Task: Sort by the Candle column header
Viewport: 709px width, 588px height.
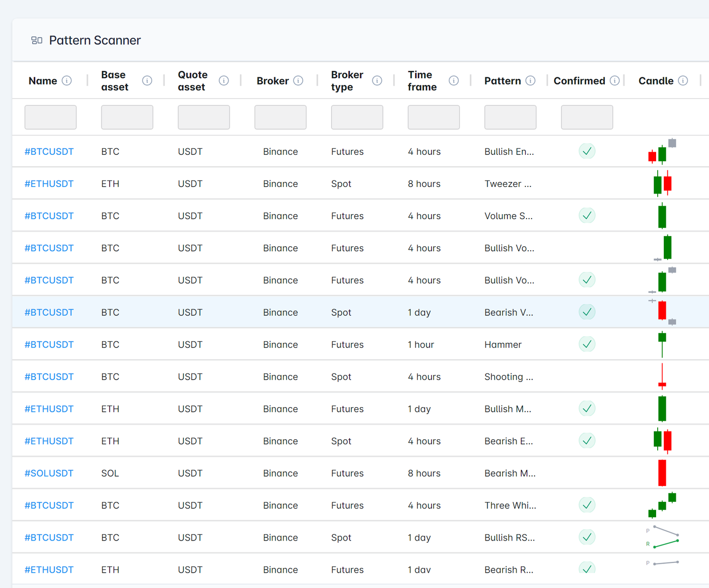Action: click(x=656, y=81)
